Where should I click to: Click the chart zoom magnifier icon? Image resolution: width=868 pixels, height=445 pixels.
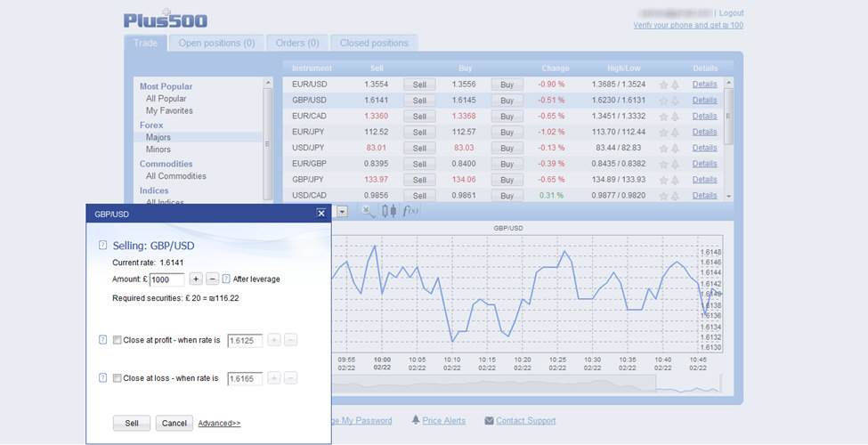click(x=367, y=211)
